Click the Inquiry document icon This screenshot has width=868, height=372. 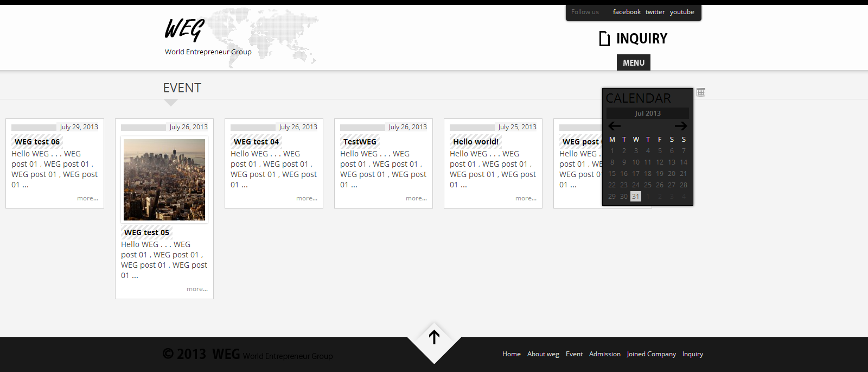[604, 39]
